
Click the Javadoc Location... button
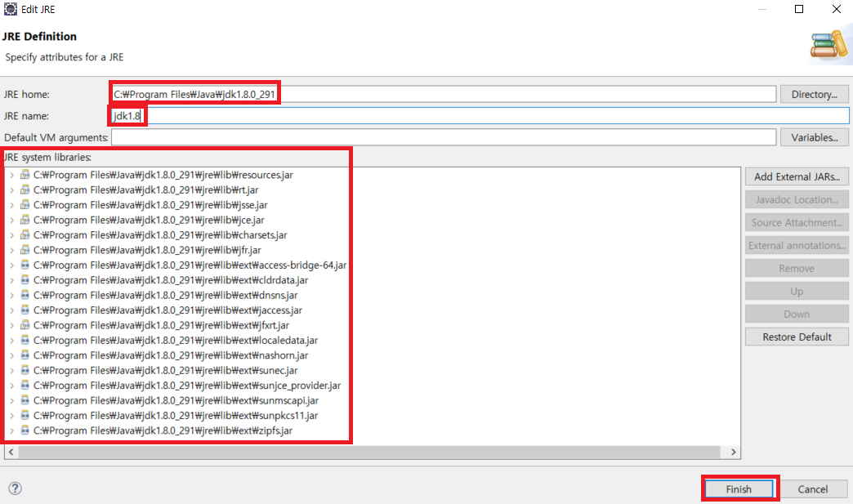pos(797,199)
